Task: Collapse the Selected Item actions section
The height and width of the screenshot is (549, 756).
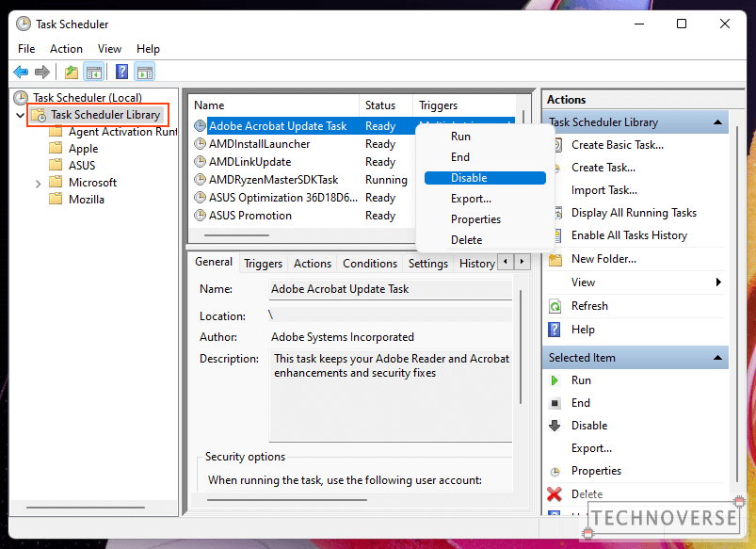Action: click(x=717, y=358)
